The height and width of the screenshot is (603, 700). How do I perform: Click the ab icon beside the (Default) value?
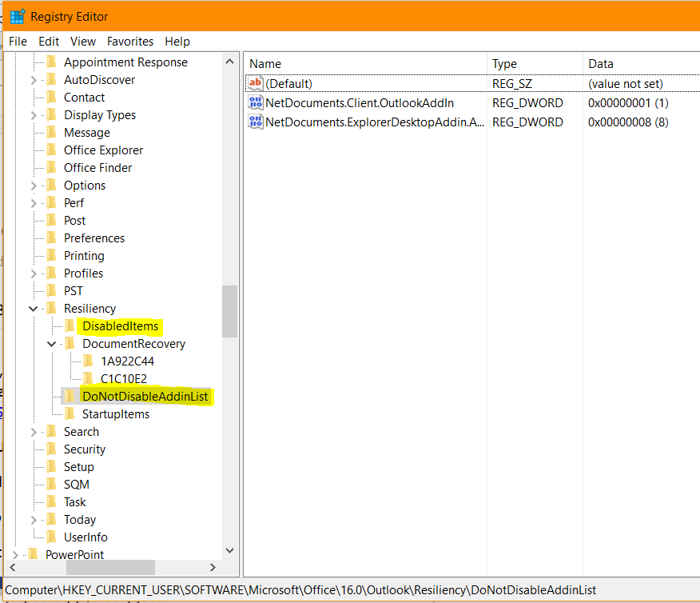[255, 83]
